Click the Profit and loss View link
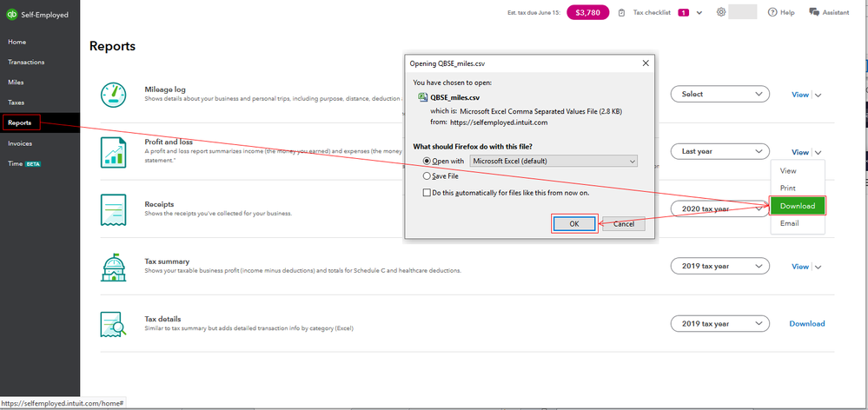 [800, 152]
